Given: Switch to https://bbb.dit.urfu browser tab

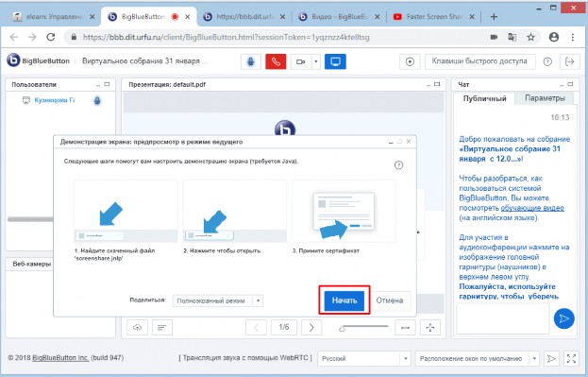Looking at the screenshot, I should pos(244,16).
